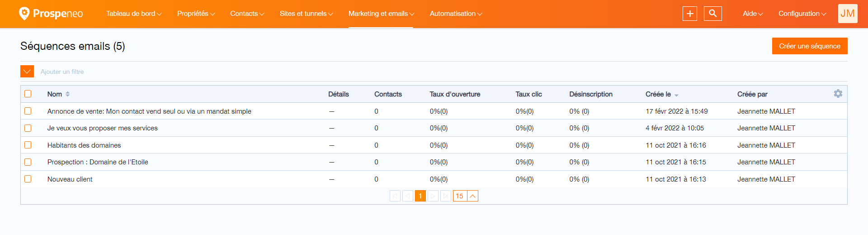
Task: Open the Propriétés menu
Action: [x=196, y=14]
